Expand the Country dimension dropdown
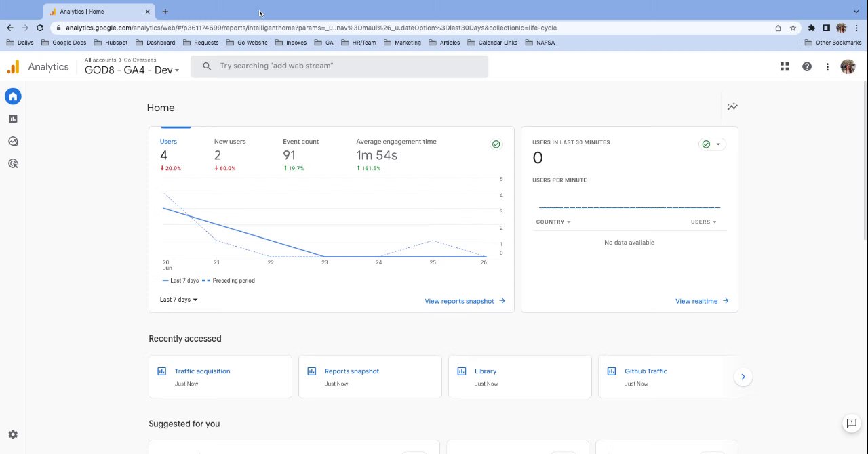The height and width of the screenshot is (454, 868). coord(553,222)
